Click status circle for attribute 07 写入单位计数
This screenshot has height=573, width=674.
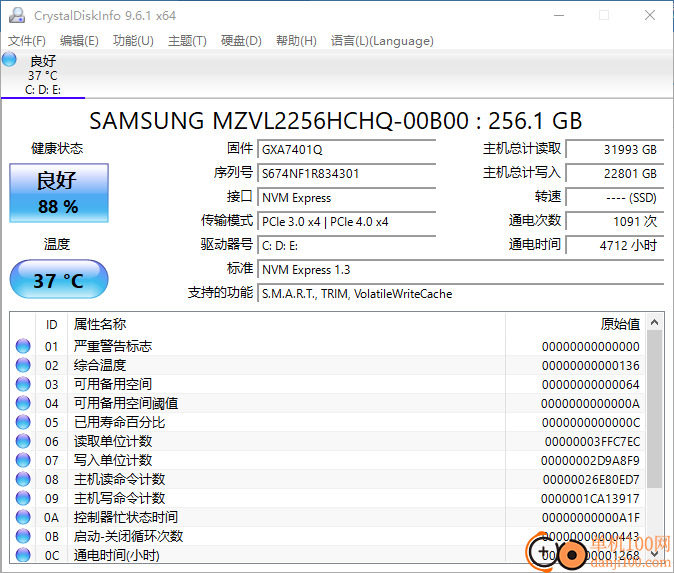(23, 460)
